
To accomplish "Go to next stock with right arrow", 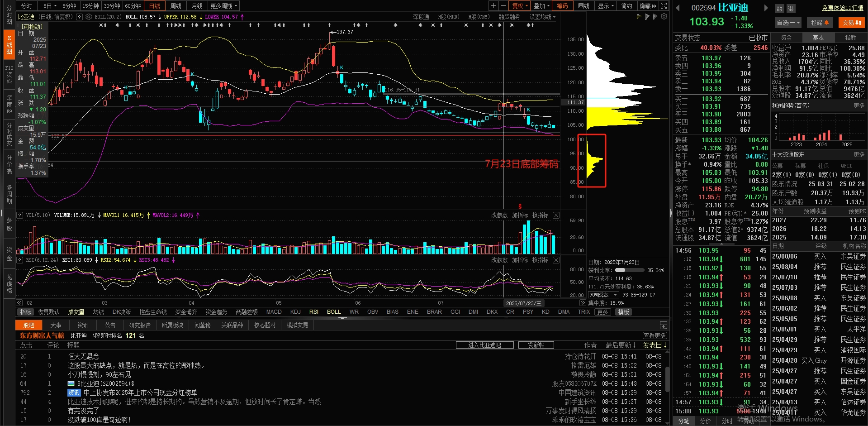I will tap(766, 8).
